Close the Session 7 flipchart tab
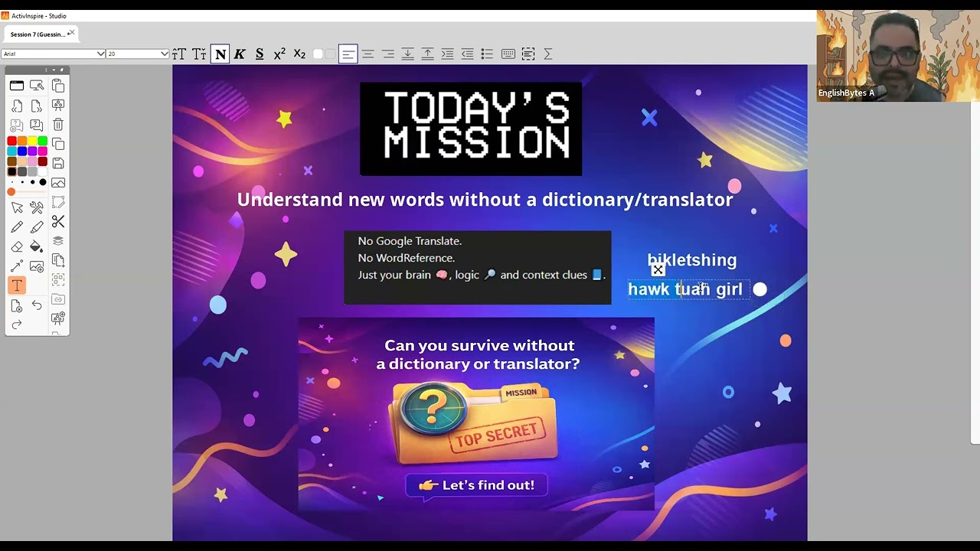980x551 pixels. pos(71,33)
